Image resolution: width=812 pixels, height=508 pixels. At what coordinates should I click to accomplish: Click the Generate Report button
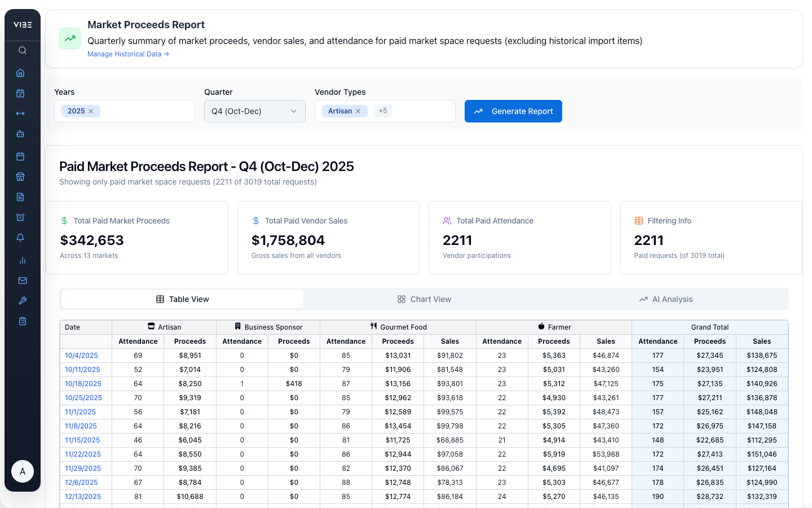(x=513, y=111)
